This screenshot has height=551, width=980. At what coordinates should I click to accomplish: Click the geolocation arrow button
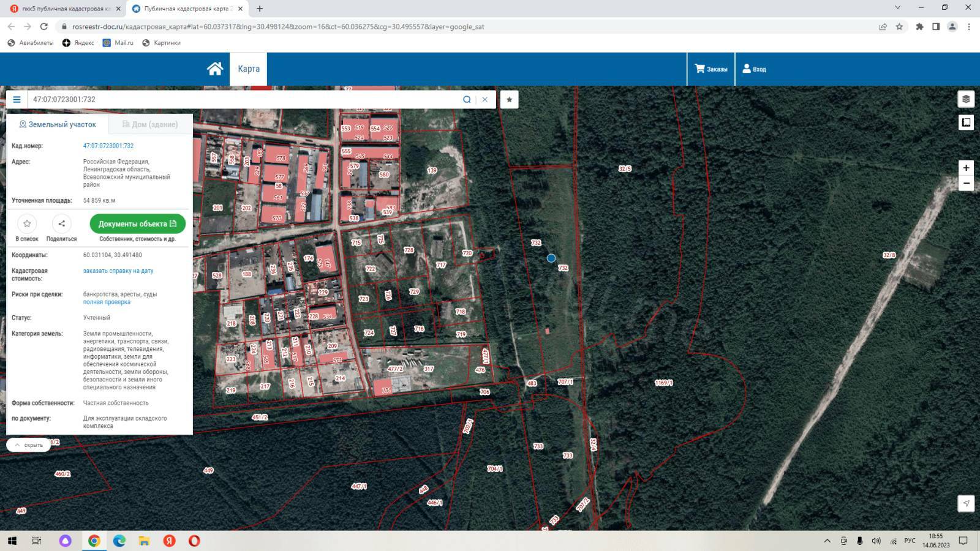tap(966, 503)
